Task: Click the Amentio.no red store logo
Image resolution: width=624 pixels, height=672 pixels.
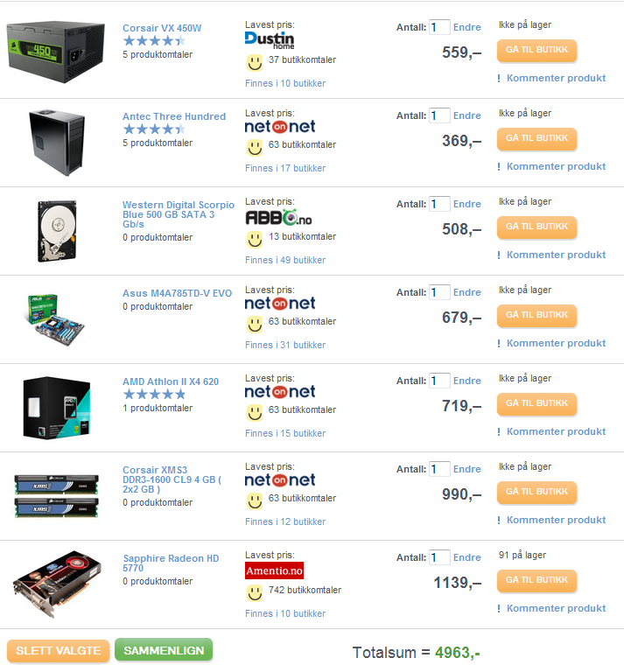Action: pos(274,570)
